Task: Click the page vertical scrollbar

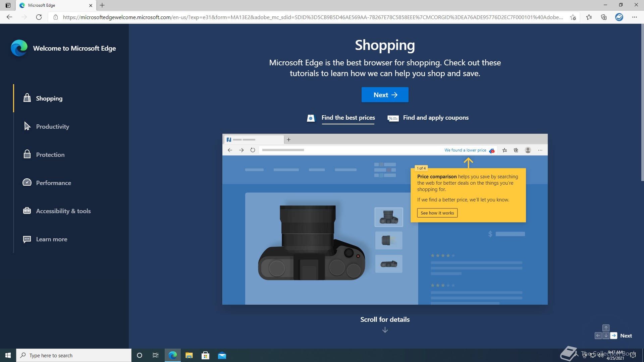Action: pyautogui.click(x=642, y=102)
